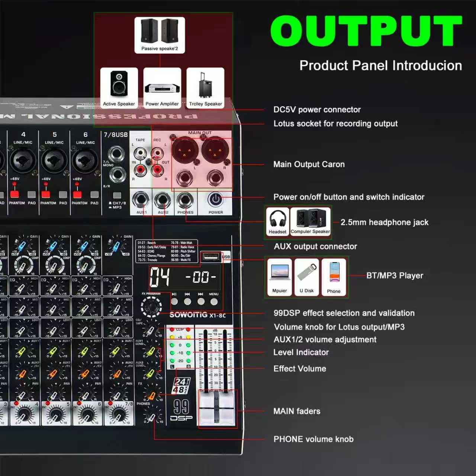Click the 'AUX output connector' label
The height and width of the screenshot is (476, 476).
pyautogui.click(x=315, y=247)
